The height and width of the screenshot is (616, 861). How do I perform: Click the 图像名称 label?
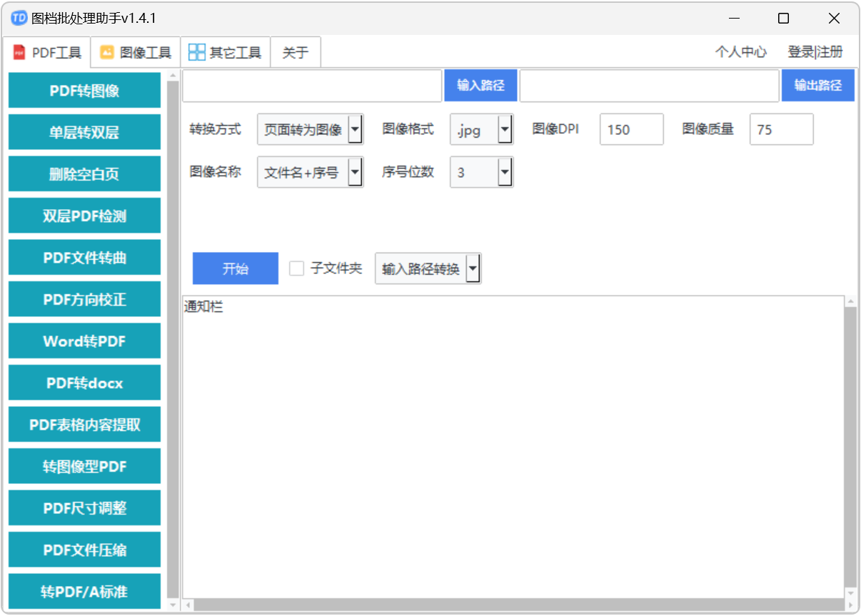(x=215, y=172)
